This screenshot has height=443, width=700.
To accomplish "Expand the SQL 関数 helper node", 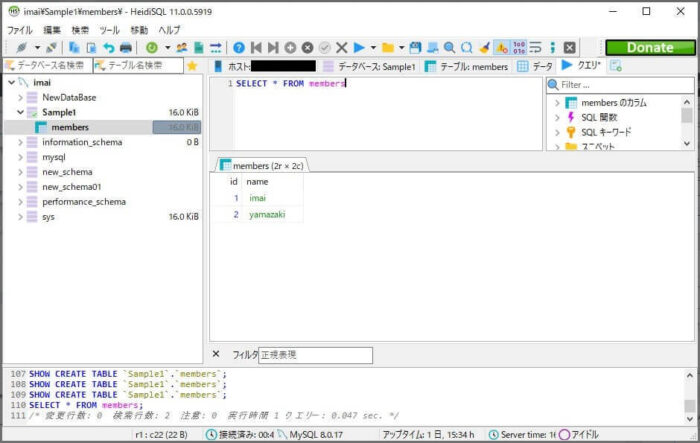I will click(557, 118).
